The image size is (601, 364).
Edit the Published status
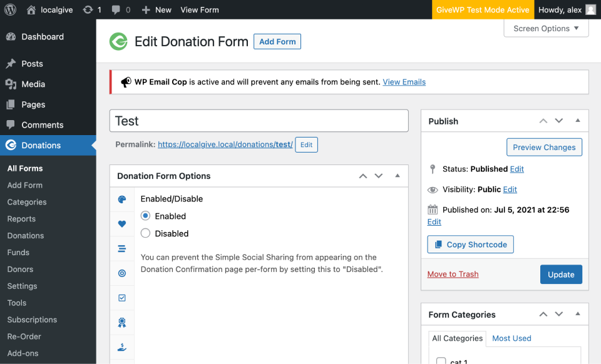coord(516,169)
